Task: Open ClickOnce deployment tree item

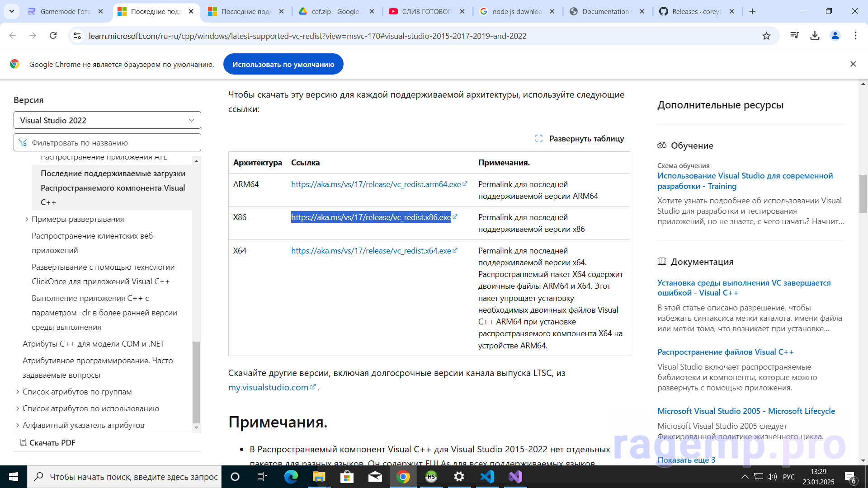Action: click(103, 274)
